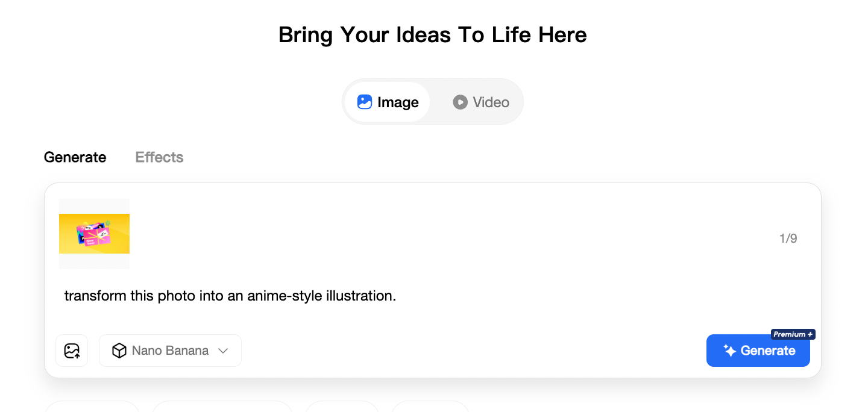Switch to the Effects tab
Image resolution: width=868 pixels, height=412 pixels.
pyautogui.click(x=159, y=157)
